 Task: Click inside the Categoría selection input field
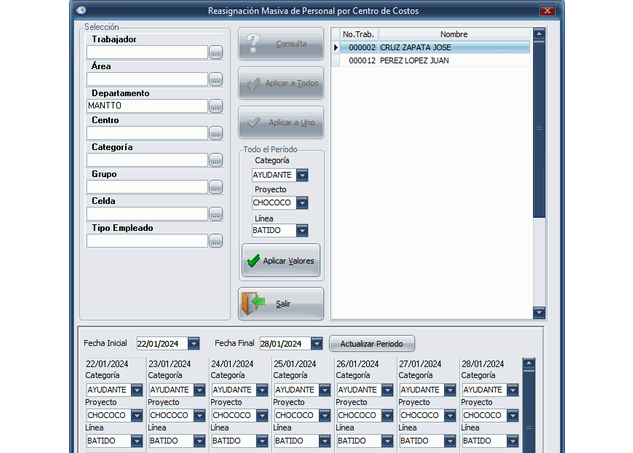click(x=146, y=160)
